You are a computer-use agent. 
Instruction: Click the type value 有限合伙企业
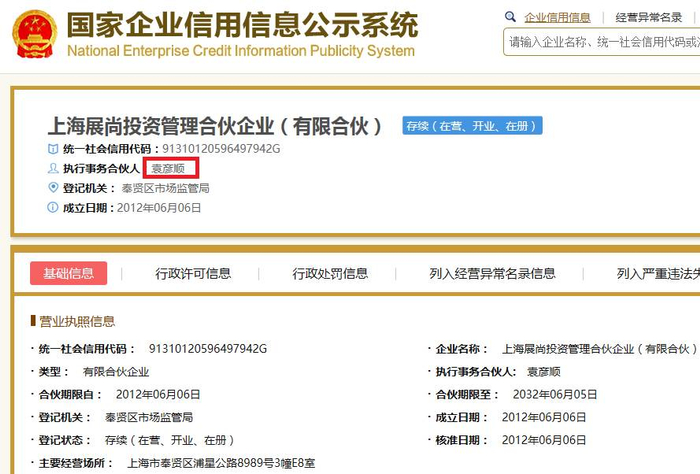(x=116, y=372)
